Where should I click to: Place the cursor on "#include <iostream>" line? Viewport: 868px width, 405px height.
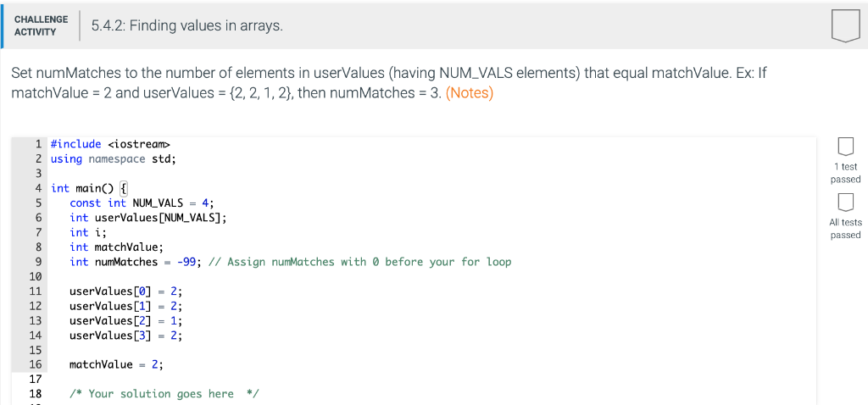coord(111,144)
